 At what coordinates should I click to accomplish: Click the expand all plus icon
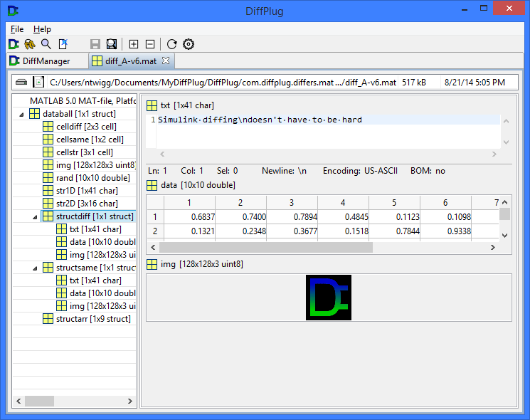(x=134, y=44)
